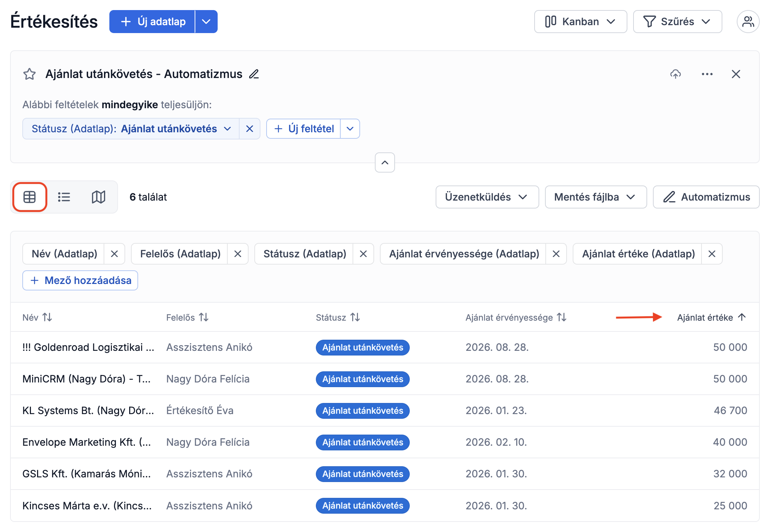Click status badge in Goldenroad row
772x532 pixels.
(x=363, y=347)
